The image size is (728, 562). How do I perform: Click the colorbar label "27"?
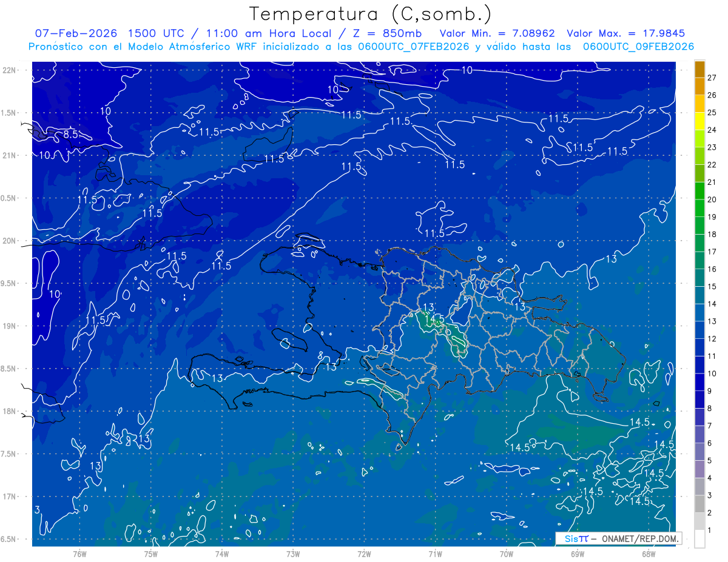coord(712,78)
